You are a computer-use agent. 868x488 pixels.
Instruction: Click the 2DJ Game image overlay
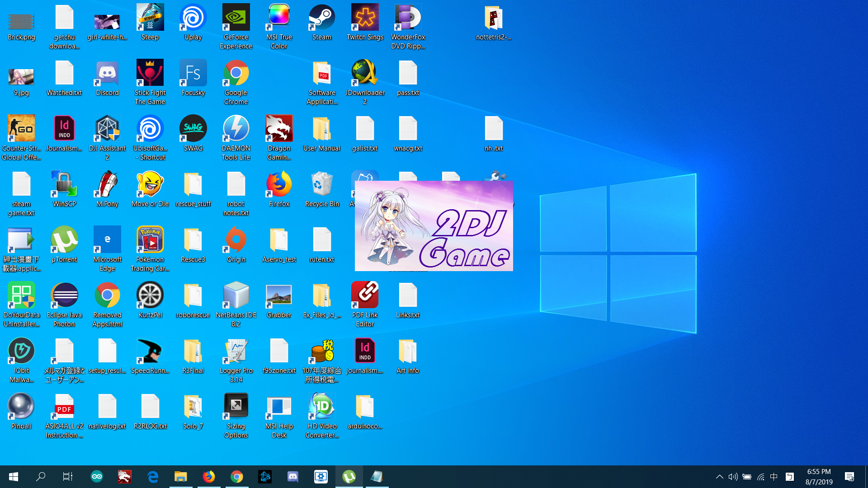[434, 226]
